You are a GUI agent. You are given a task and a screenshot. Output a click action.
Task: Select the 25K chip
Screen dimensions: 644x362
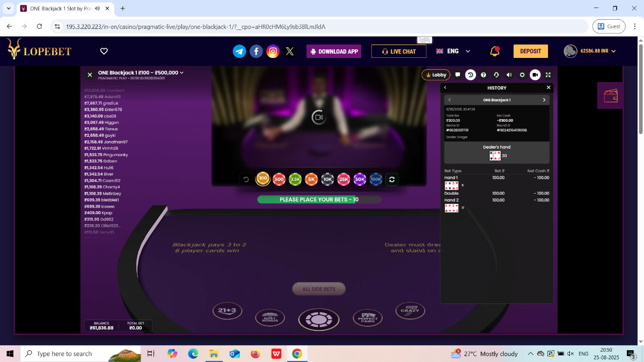click(343, 180)
